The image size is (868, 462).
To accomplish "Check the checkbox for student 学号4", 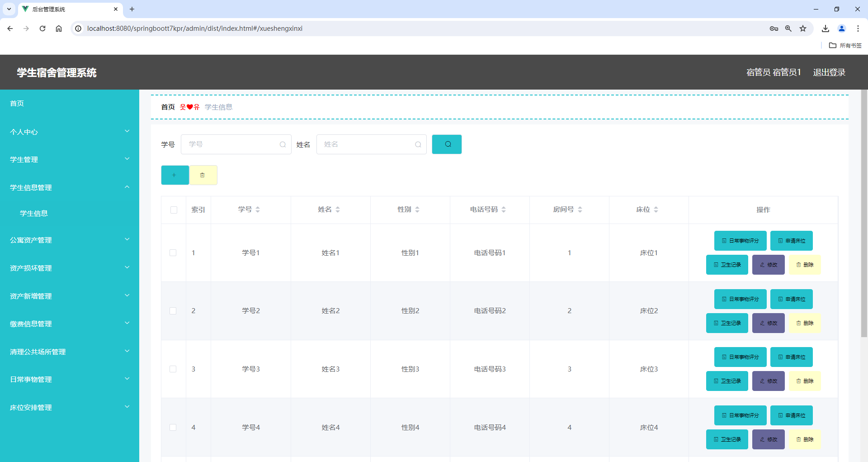I will point(173,427).
